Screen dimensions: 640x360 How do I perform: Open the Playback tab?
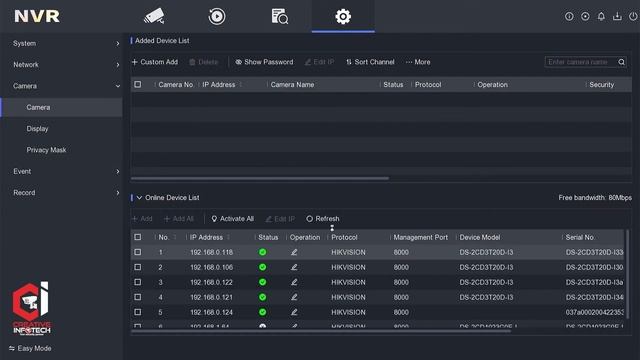(217, 16)
